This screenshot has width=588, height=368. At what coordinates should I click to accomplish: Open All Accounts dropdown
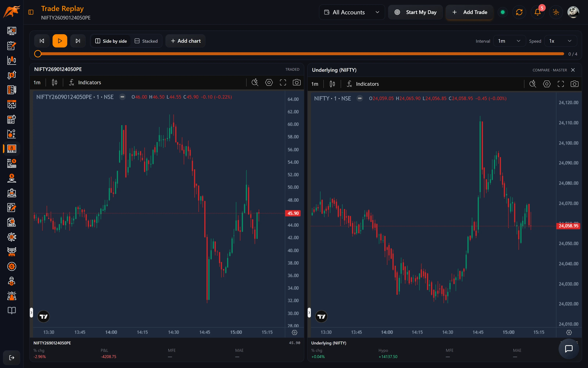coord(352,12)
